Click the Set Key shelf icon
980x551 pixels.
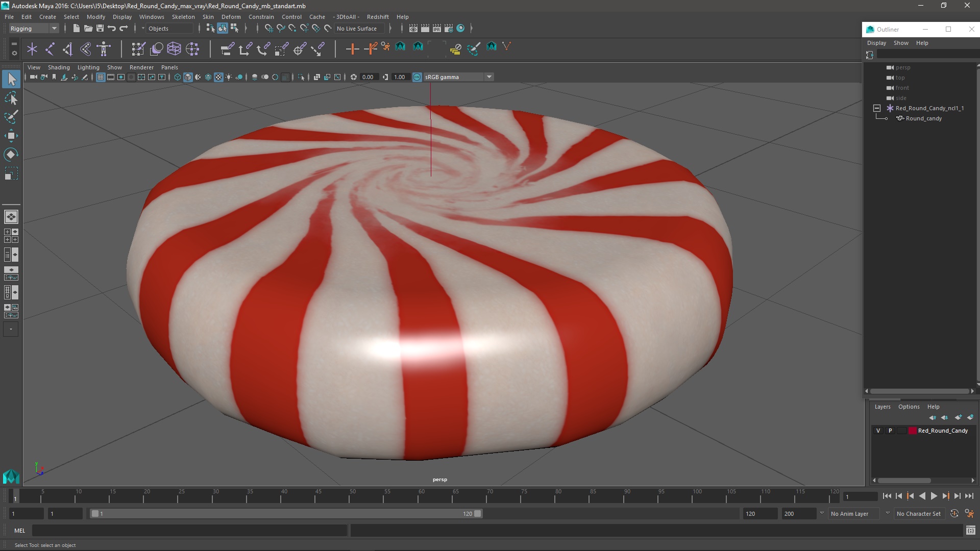(x=352, y=49)
